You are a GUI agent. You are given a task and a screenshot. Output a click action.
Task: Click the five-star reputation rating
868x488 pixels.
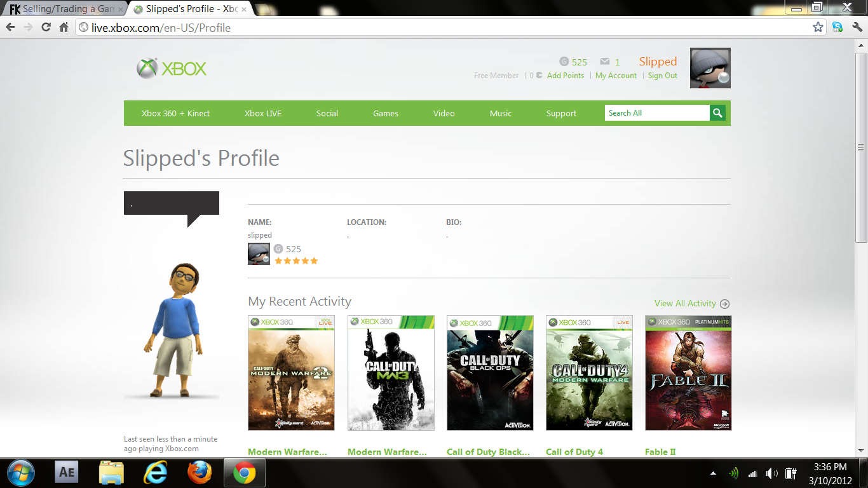click(296, 261)
